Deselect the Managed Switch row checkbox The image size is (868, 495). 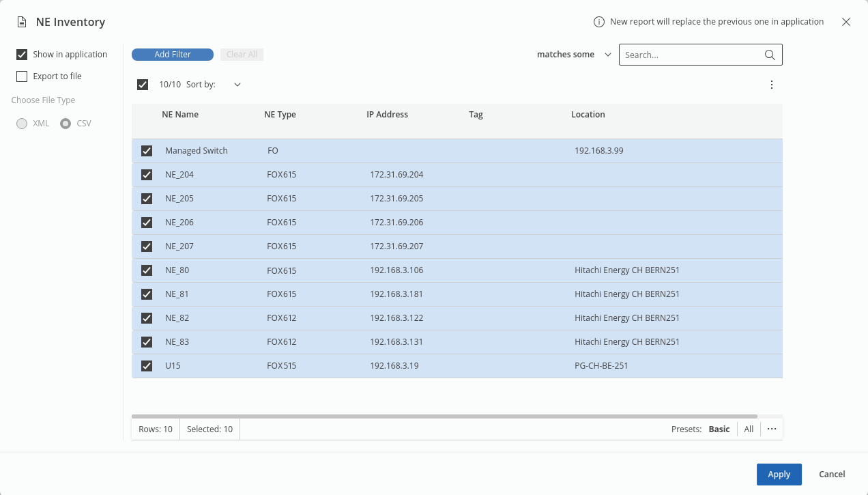(147, 151)
